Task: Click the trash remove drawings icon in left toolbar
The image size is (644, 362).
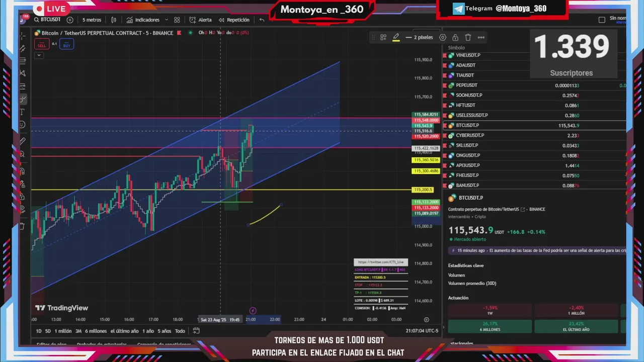Action: point(22,226)
